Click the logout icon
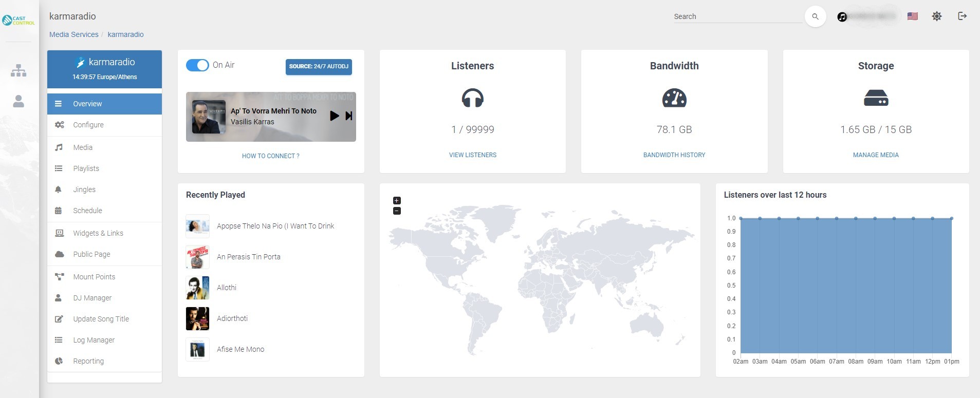Screen dimensions: 980x398 pos(963,16)
